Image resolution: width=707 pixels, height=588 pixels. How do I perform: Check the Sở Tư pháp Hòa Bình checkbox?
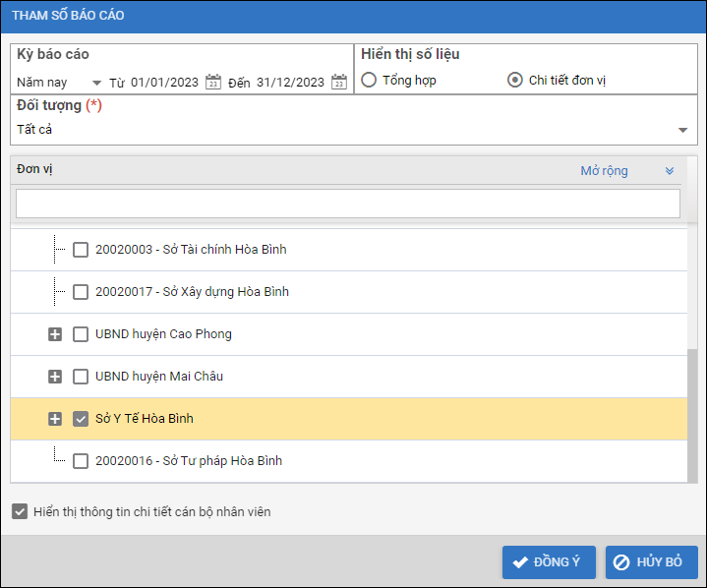pos(81,461)
